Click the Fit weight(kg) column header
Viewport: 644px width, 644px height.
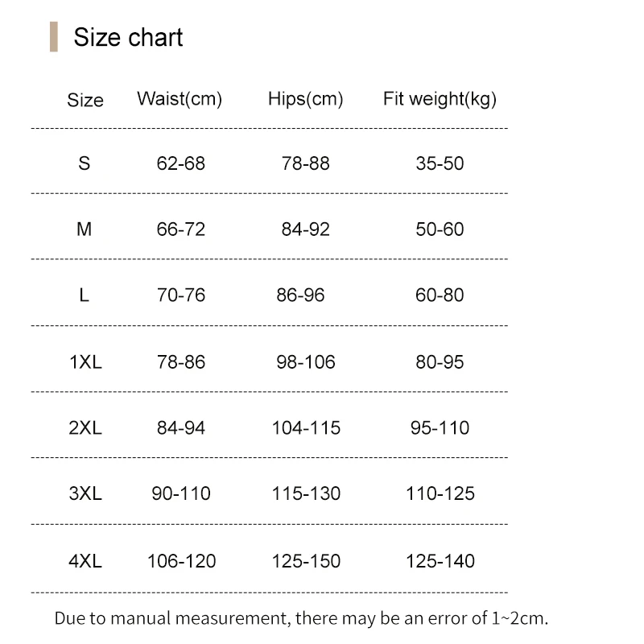coord(440,99)
